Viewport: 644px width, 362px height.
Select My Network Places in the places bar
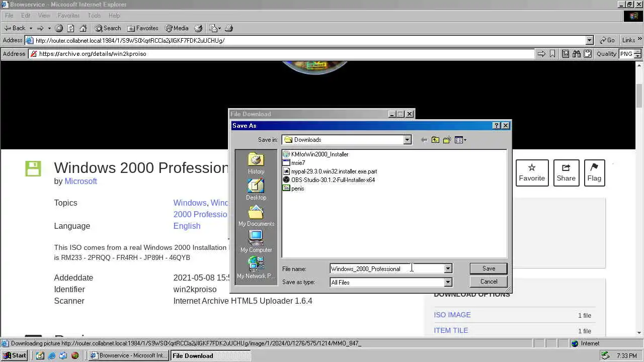click(256, 268)
